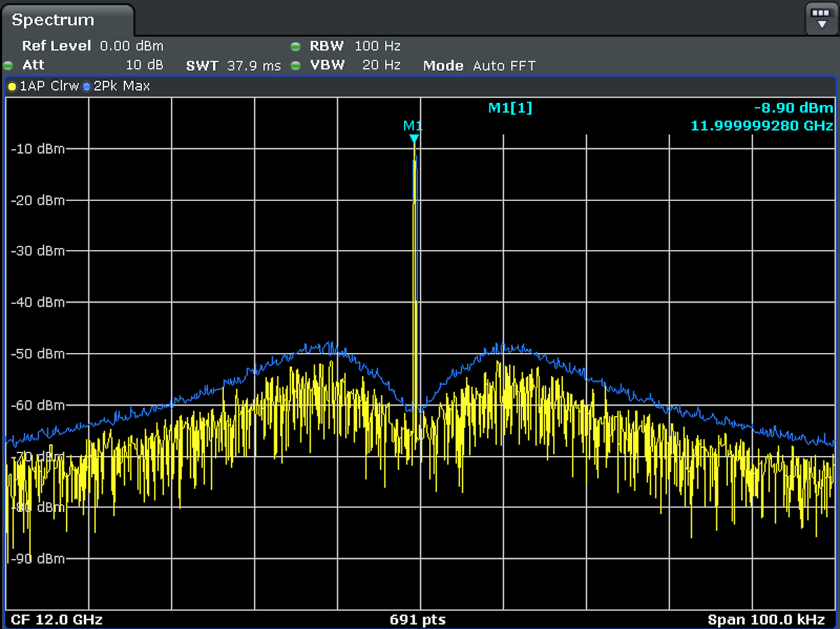Click the Mode Auto FFT field
The height and width of the screenshot is (629, 840).
click(479, 66)
